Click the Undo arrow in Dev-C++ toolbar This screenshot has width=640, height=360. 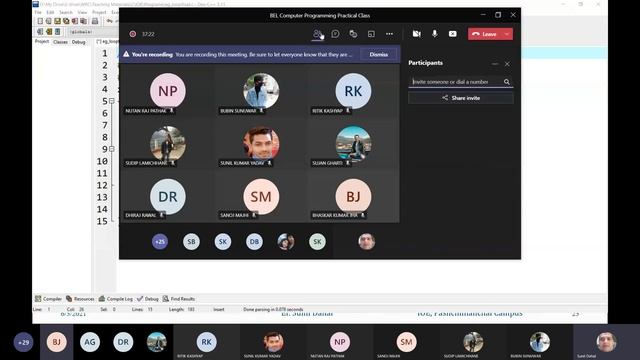click(109, 21)
